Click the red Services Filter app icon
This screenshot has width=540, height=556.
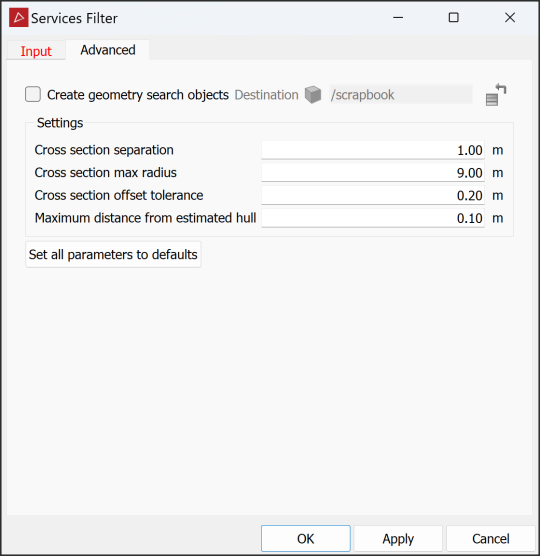pyautogui.click(x=18, y=18)
